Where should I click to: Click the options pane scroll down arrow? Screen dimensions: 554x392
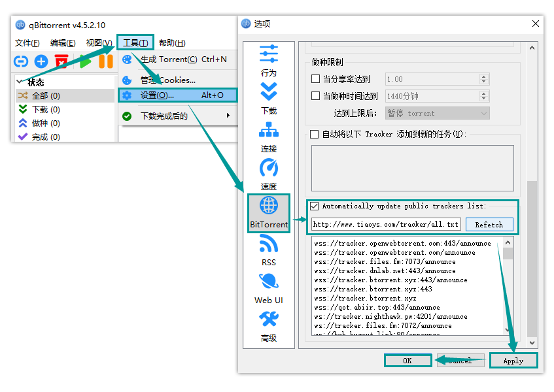532,342
